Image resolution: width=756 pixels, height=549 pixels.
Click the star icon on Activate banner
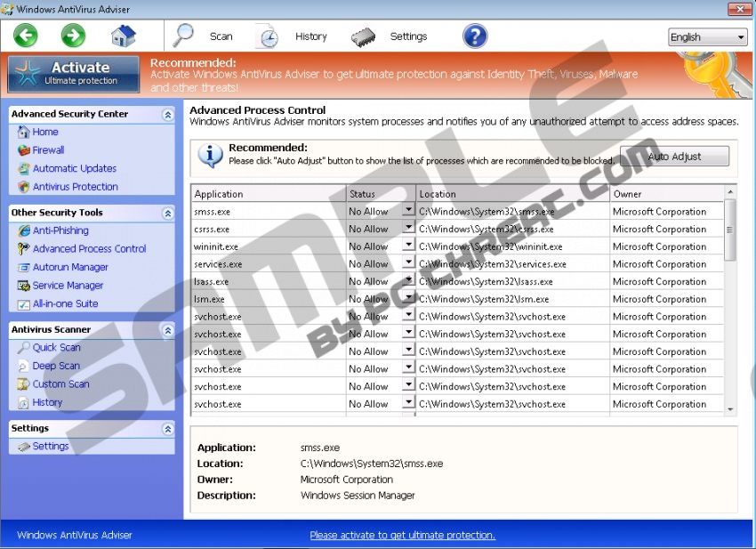point(27,74)
